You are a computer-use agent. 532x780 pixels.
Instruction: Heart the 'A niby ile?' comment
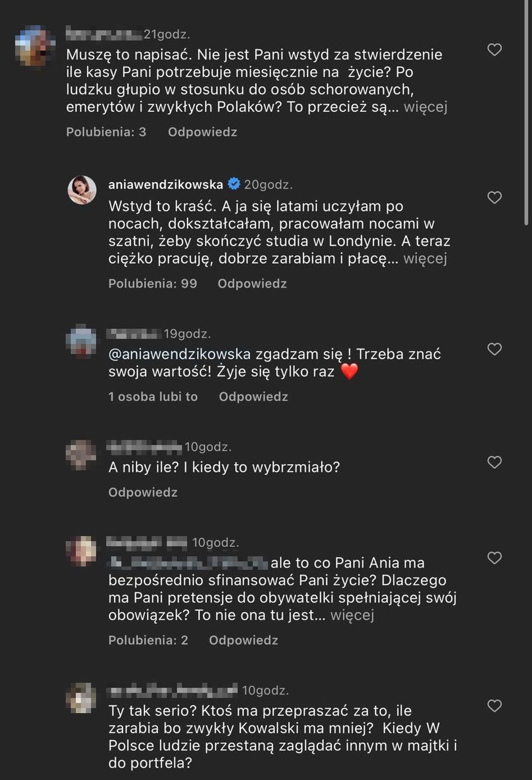[494, 462]
